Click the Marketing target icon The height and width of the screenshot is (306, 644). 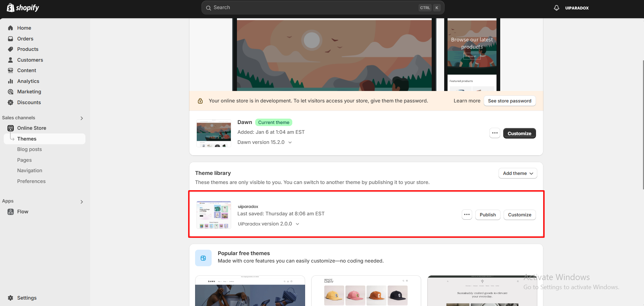pyautogui.click(x=10, y=92)
